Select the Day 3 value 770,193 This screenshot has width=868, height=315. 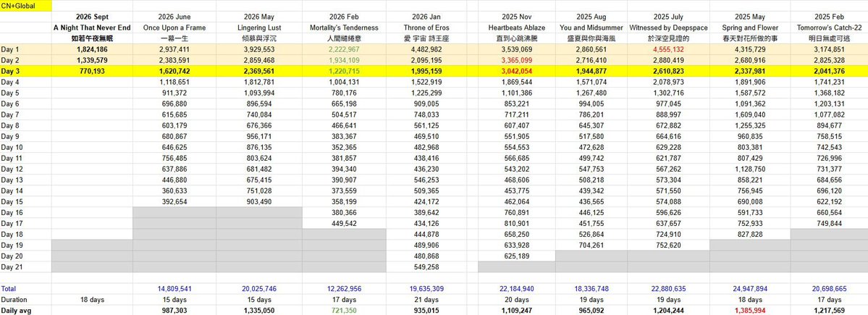point(92,71)
